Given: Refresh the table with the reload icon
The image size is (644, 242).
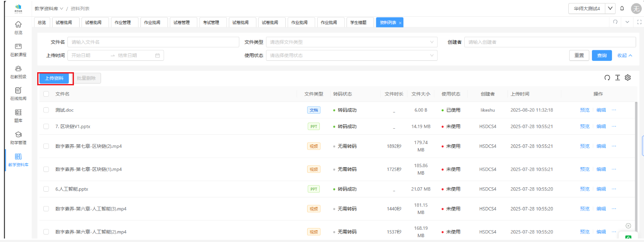Looking at the screenshot, I should click(x=607, y=77).
